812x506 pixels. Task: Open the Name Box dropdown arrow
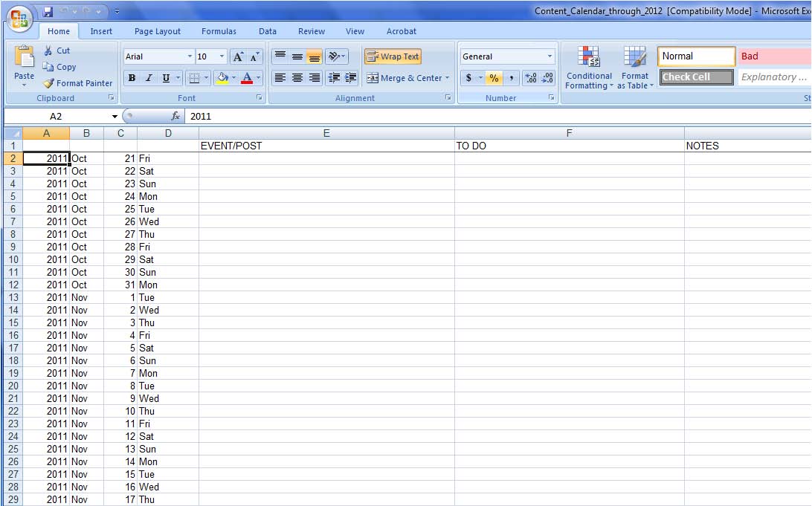click(x=115, y=117)
